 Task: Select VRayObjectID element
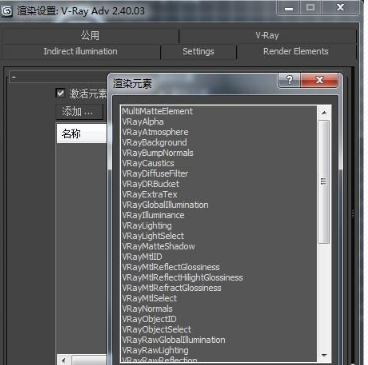click(219, 319)
